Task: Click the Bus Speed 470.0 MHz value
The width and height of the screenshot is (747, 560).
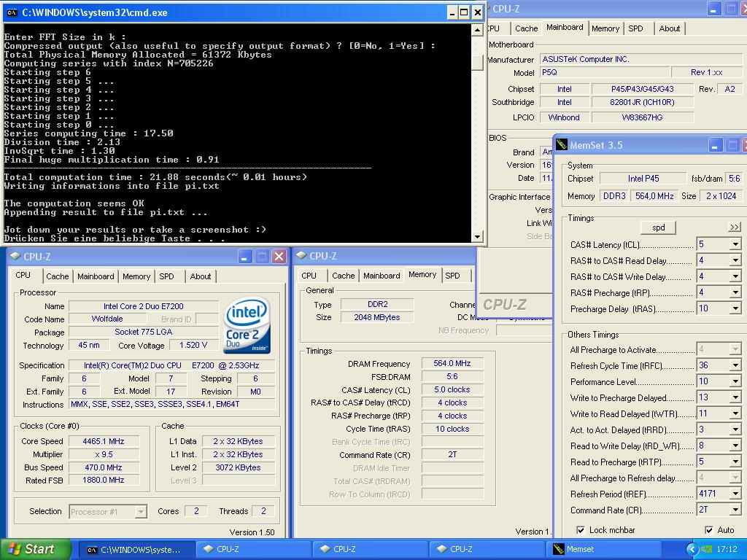Action: click(x=104, y=467)
